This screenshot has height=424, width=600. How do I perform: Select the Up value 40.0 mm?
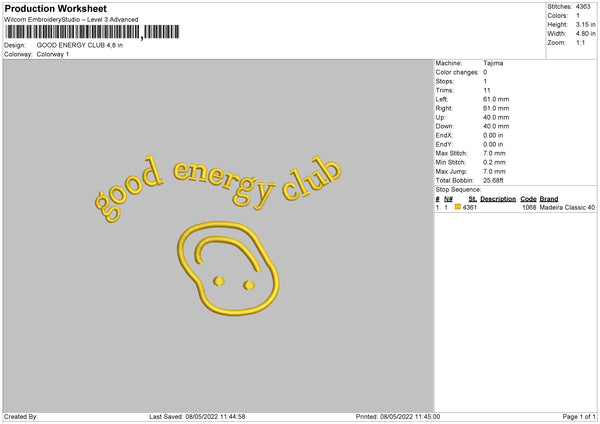point(496,117)
